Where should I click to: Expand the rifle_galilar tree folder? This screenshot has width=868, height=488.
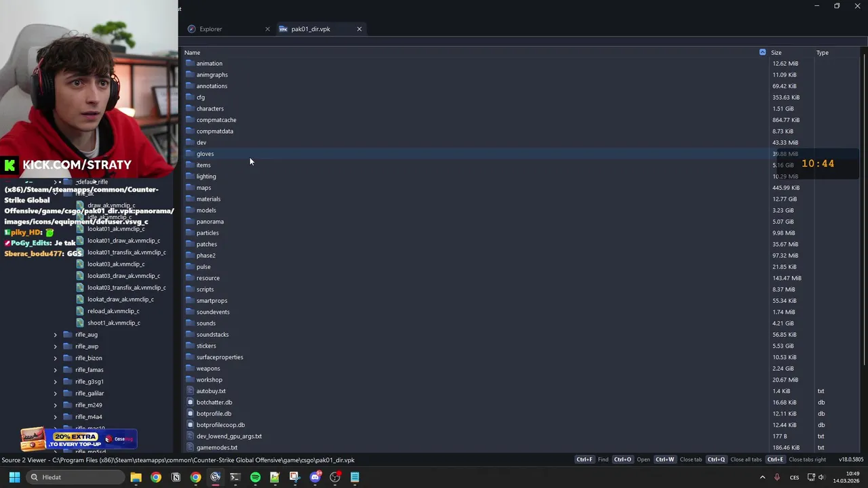click(x=56, y=393)
